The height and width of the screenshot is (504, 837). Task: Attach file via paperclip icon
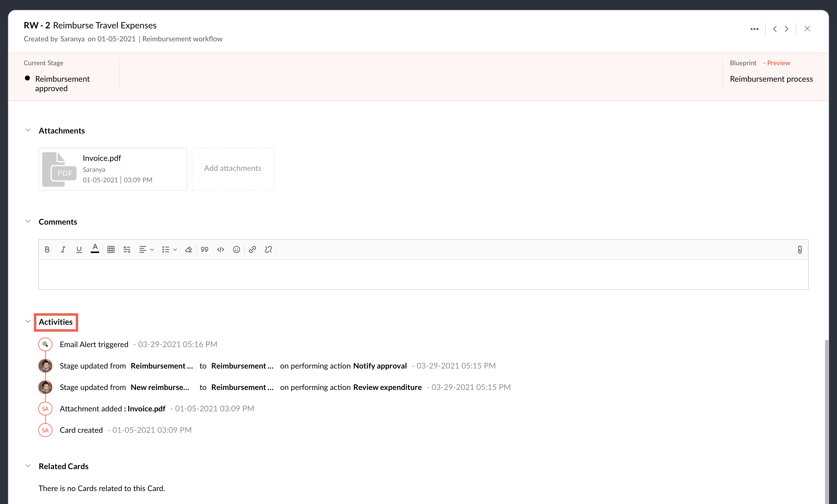[800, 250]
